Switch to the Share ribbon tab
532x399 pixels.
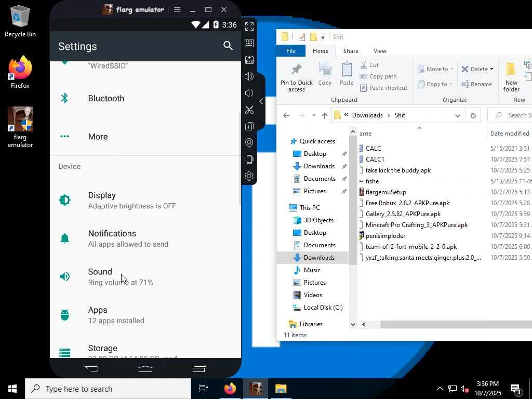click(351, 51)
